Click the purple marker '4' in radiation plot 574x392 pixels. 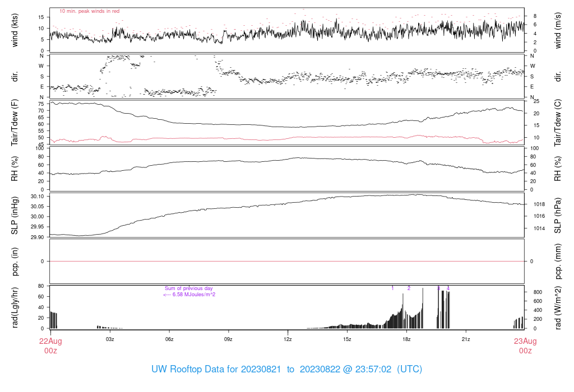(x=448, y=288)
